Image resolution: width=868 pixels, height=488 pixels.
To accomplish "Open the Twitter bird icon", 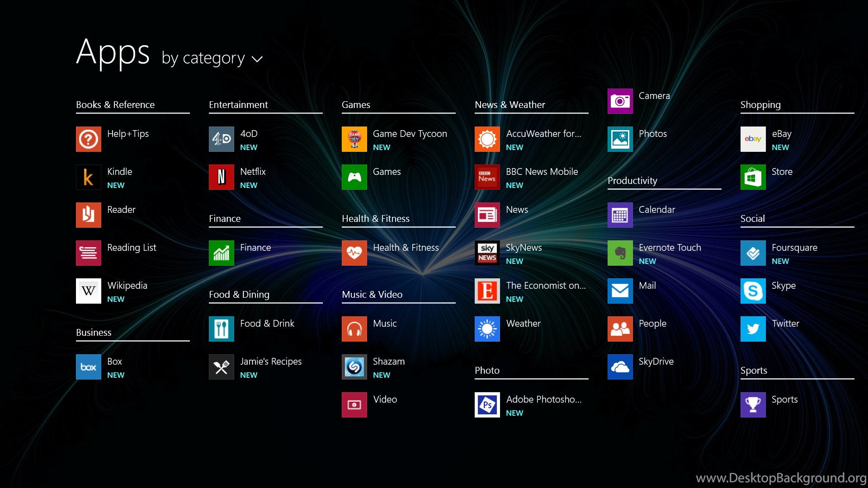I will click(753, 329).
